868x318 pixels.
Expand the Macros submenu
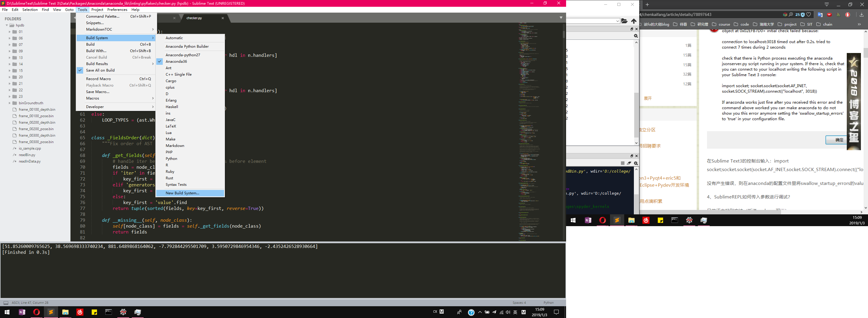(x=116, y=98)
